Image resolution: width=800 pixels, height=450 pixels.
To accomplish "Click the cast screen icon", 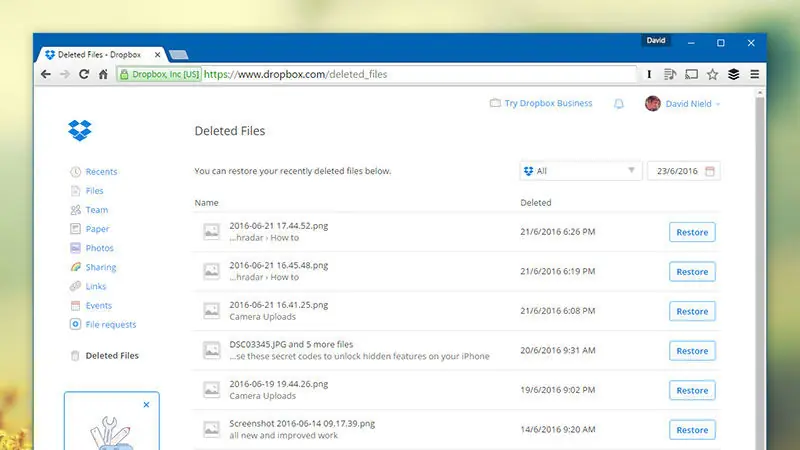I will pos(691,74).
